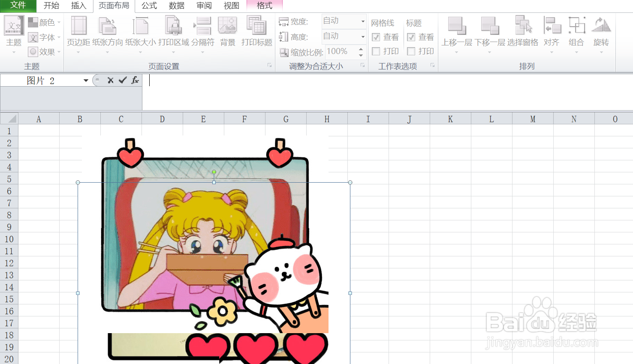Click the Scale (缩放比例) 100% field
The height and width of the screenshot is (364, 633).
(341, 51)
